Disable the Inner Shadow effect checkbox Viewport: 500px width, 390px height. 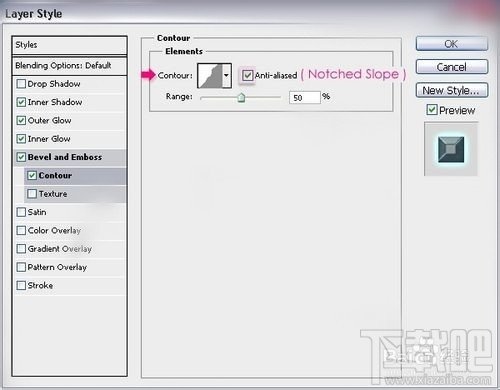click(x=21, y=102)
